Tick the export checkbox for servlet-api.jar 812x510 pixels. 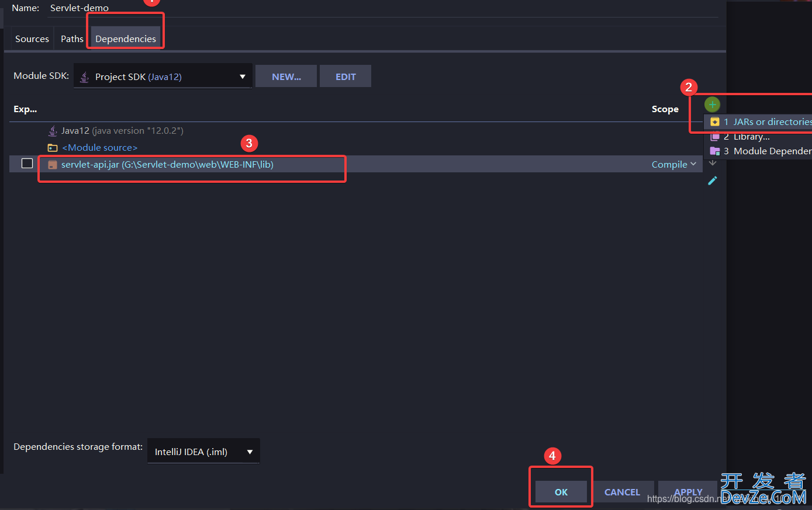tap(27, 164)
